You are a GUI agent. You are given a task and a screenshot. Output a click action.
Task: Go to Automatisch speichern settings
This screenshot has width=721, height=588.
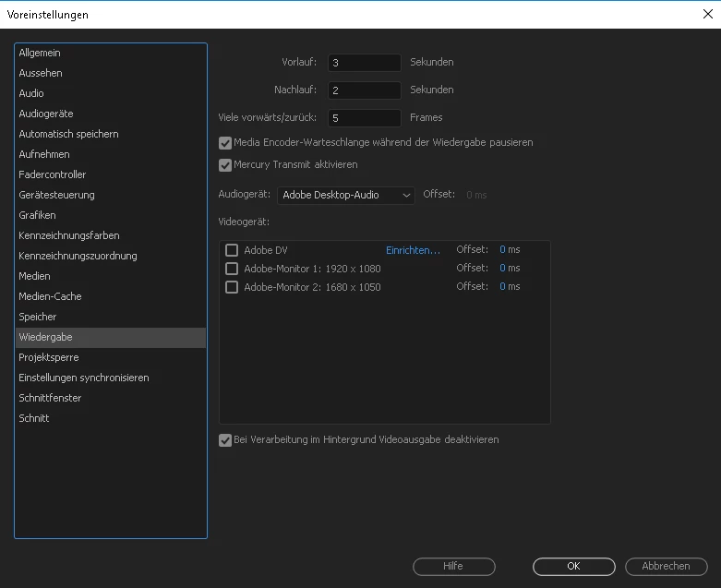(x=111, y=134)
